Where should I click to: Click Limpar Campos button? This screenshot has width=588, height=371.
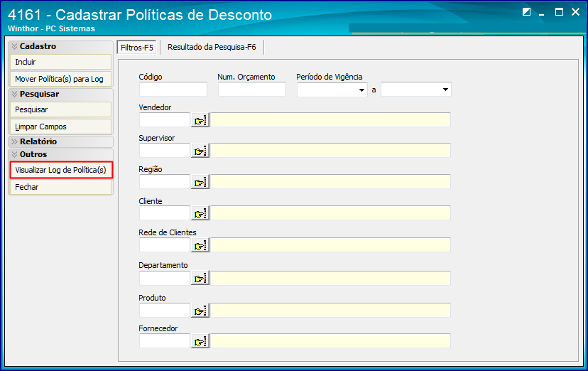click(x=61, y=127)
